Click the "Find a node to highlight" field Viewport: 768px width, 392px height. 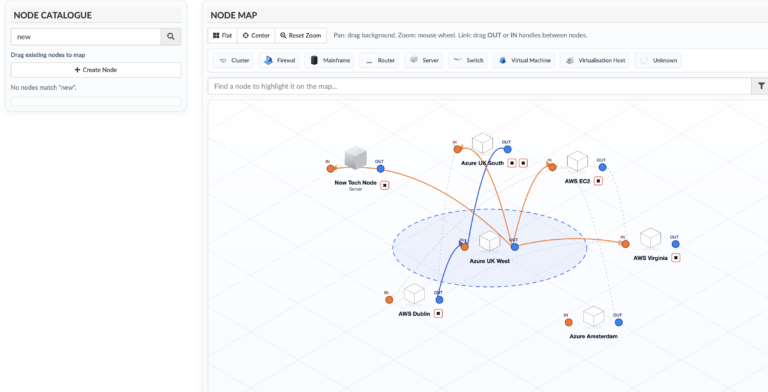(x=480, y=86)
